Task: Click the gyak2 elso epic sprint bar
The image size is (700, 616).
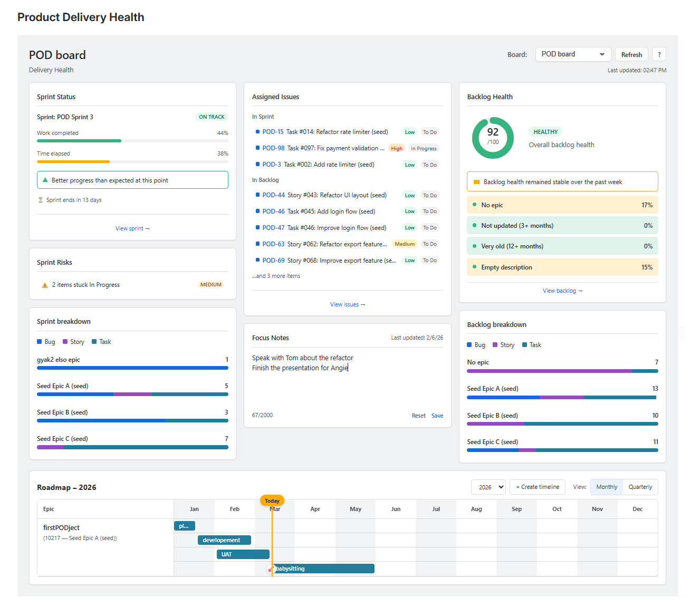Action: (132, 368)
